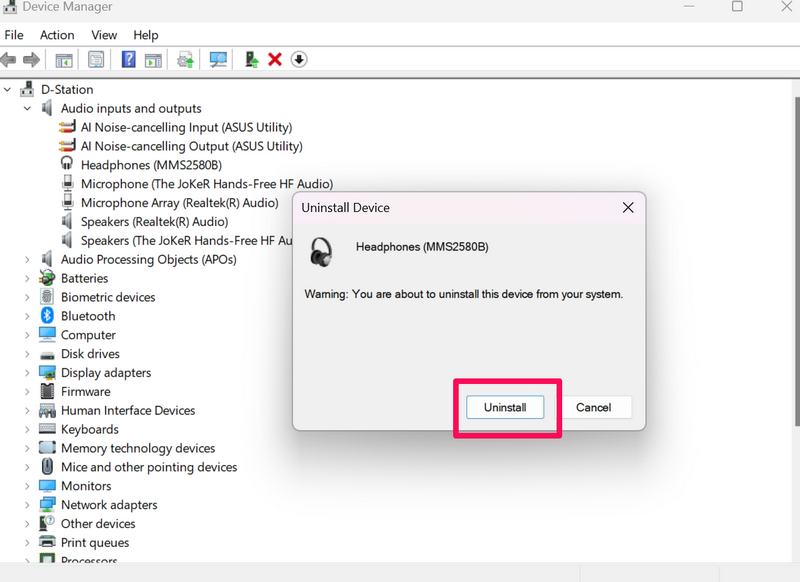Expand the Bluetooth category chevron
800x582 pixels.
tap(28, 316)
